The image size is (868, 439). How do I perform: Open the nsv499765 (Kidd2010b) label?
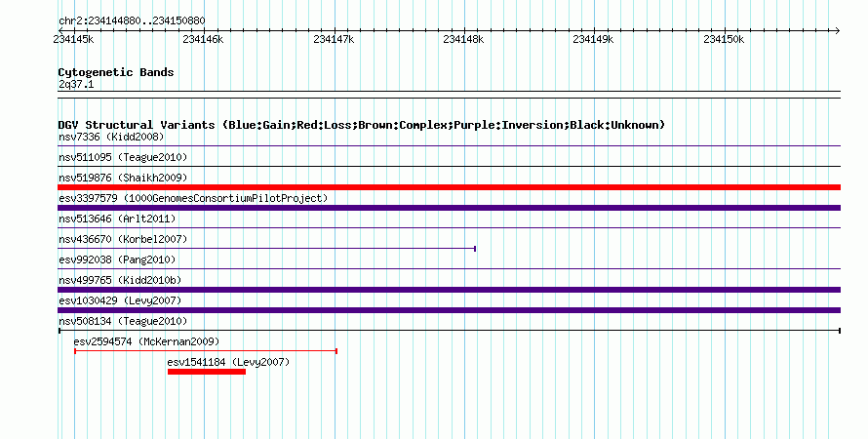120,280
